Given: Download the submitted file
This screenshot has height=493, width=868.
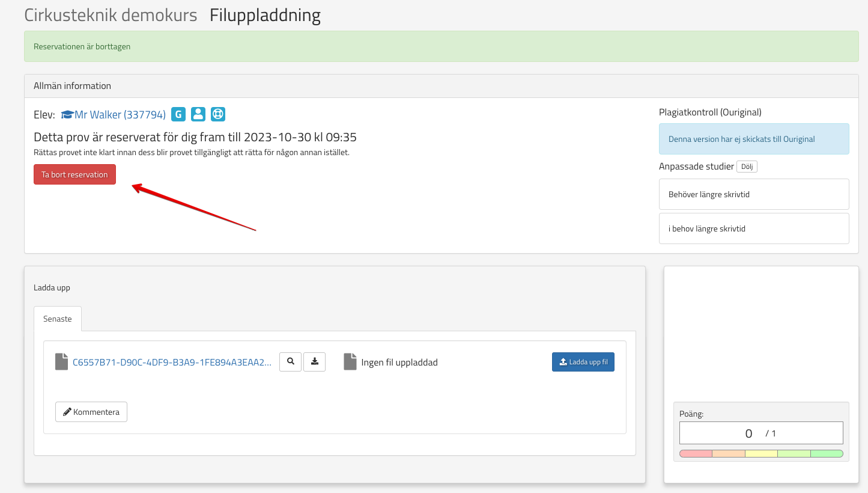Looking at the screenshot, I should click(x=314, y=362).
